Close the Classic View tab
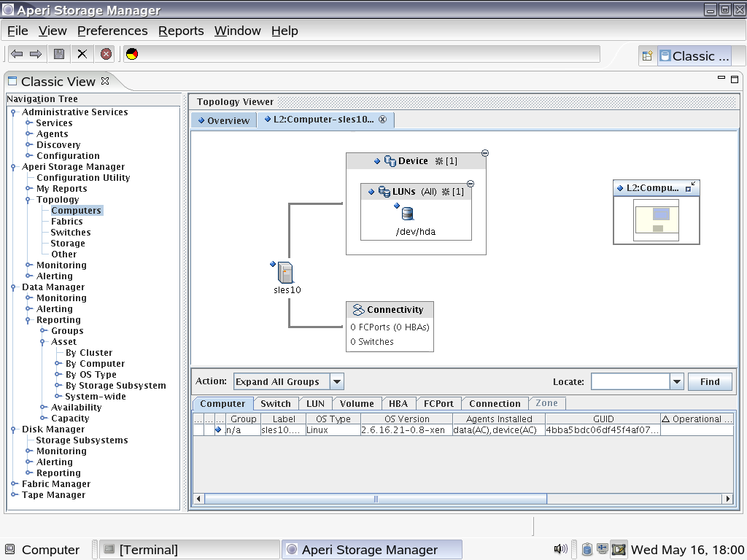The width and height of the screenshot is (747, 560). click(x=105, y=81)
